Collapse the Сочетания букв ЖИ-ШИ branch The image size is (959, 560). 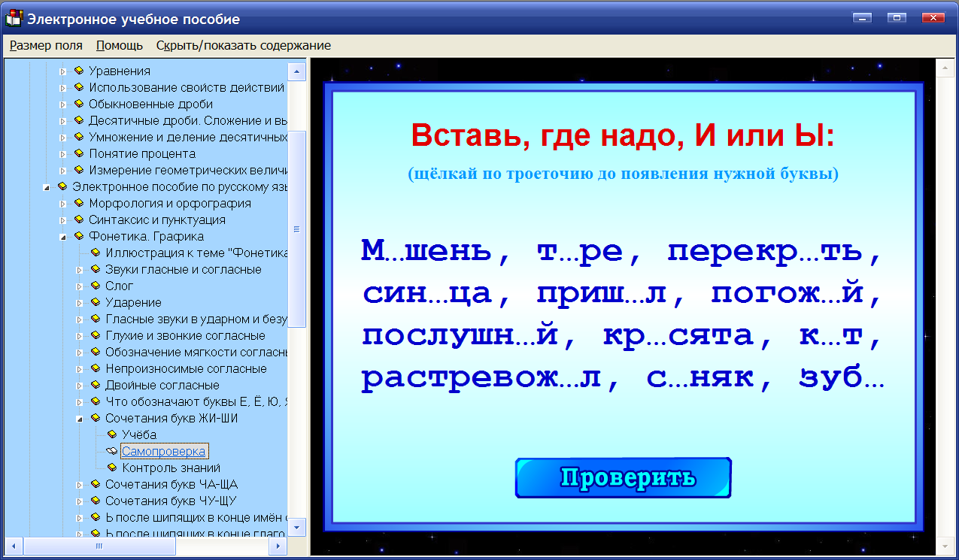[80, 418]
